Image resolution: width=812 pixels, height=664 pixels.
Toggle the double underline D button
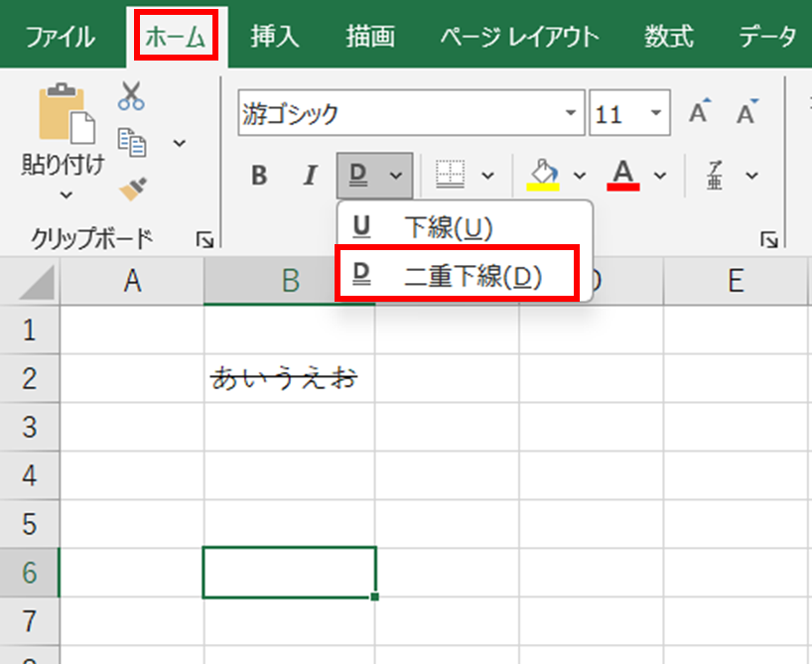(358, 176)
